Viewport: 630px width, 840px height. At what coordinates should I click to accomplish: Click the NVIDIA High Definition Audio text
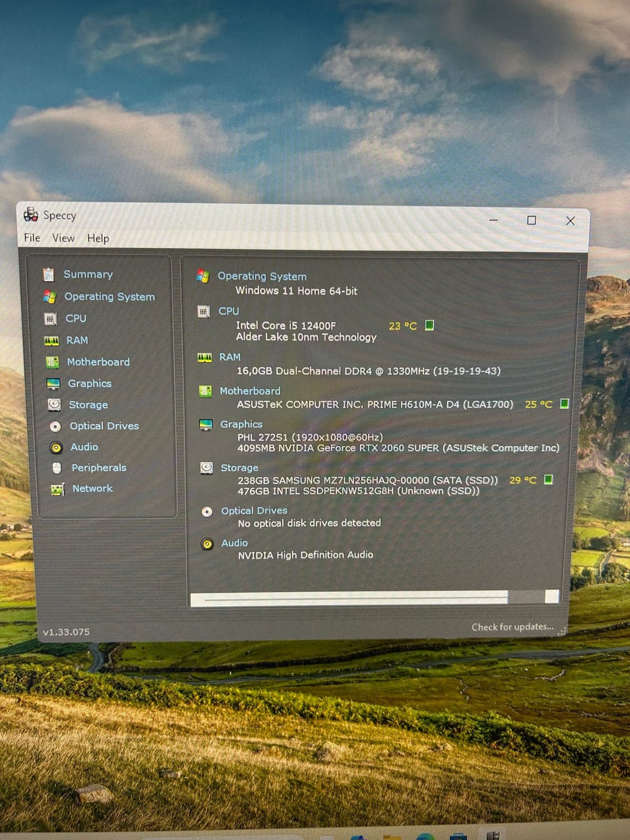pyautogui.click(x=306, y=555)
